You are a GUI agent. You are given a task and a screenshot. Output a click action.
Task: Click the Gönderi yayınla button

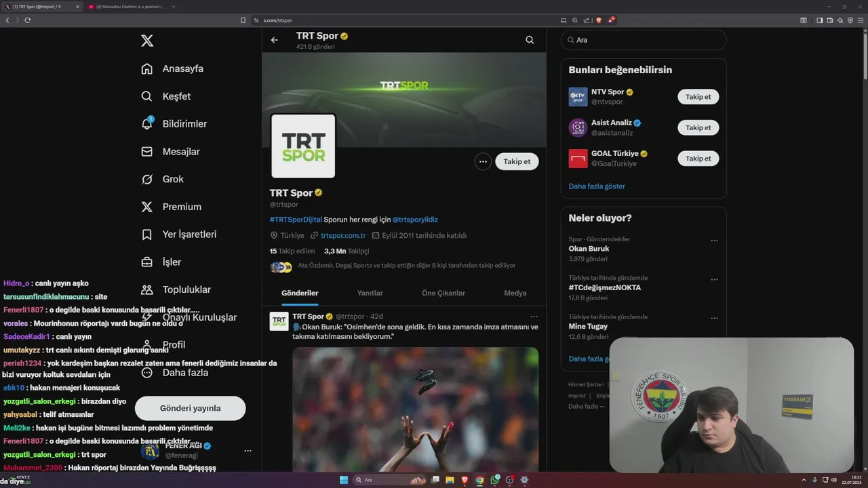pyautogui.click(x=190, y=408)
